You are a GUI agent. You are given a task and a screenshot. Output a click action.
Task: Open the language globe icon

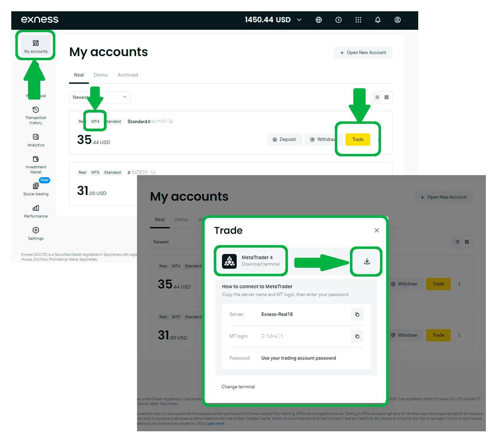[x=318, y=20]
